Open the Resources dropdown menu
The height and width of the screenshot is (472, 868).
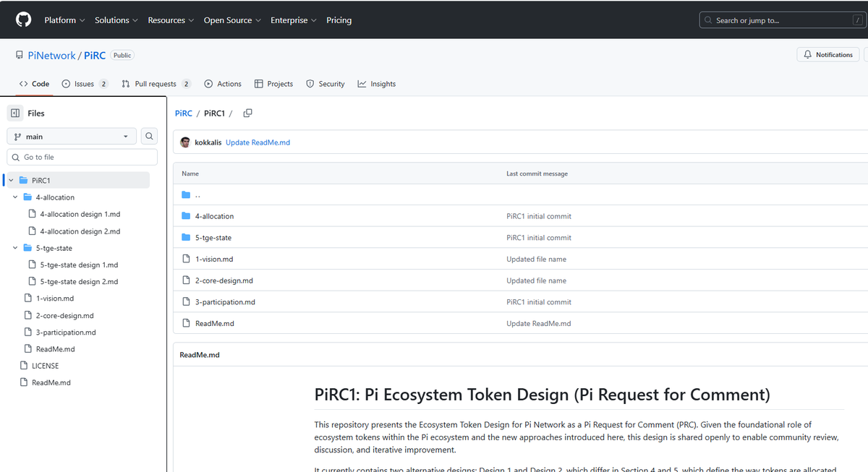click(x=171, y=20)
